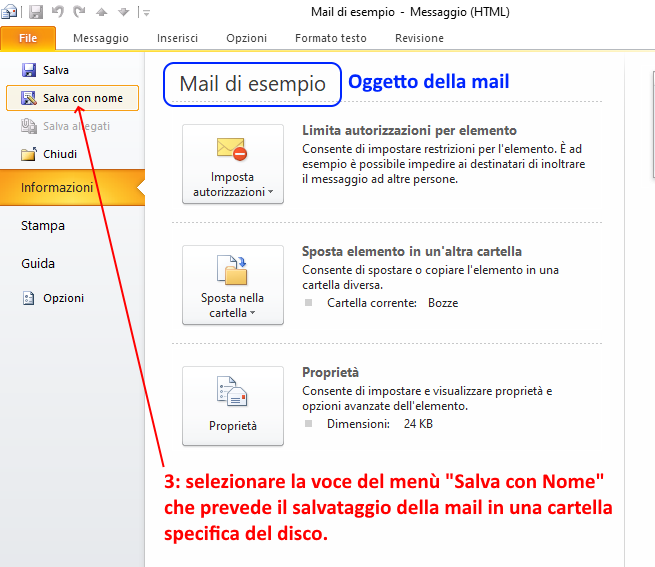Open the Opzioni ribbon tab
The width and height of the screenshot is (655, 567).
point(246,38)
